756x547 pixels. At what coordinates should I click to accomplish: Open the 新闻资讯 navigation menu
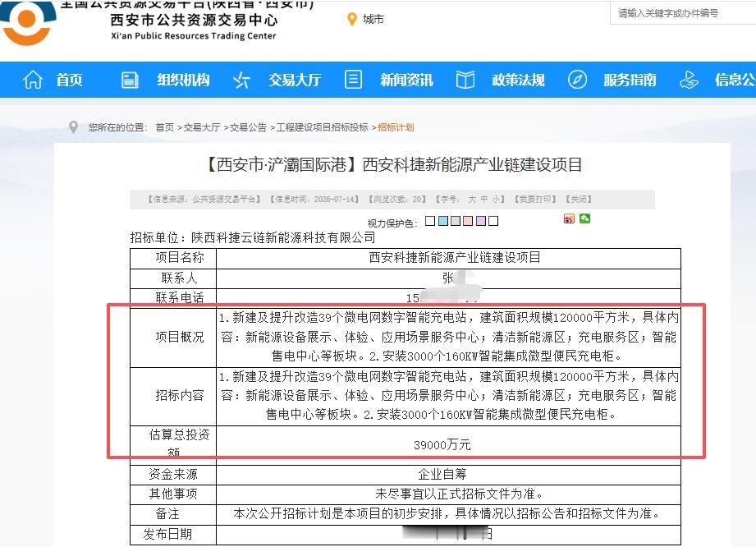407,80
